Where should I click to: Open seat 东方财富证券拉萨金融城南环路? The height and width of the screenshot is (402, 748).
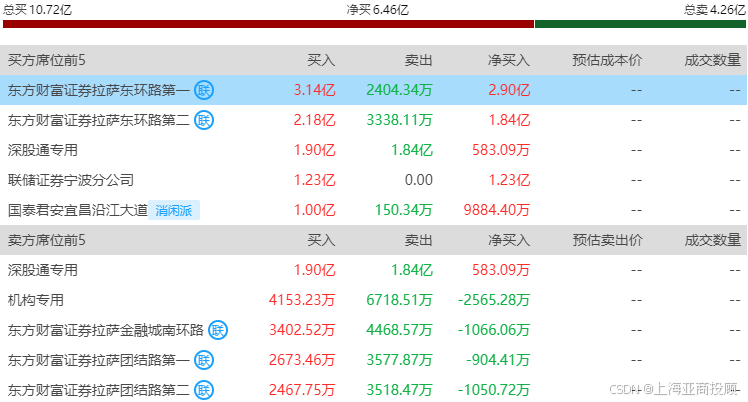pyautogui.click(x=106, y=330)
